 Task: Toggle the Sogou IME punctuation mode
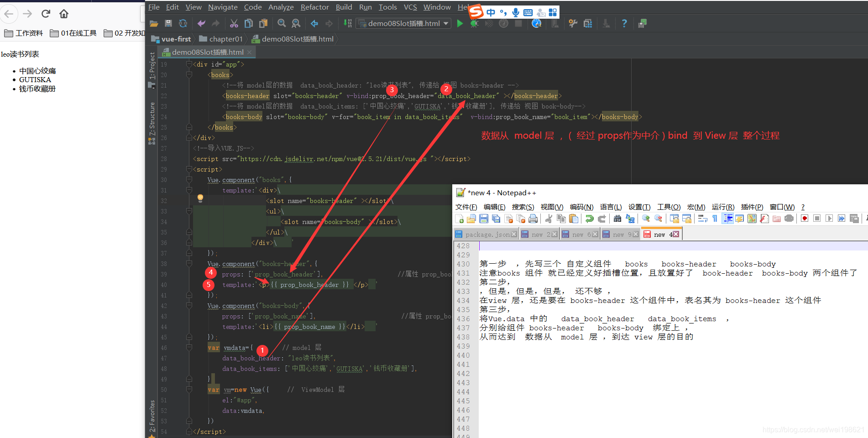[503, 12]
